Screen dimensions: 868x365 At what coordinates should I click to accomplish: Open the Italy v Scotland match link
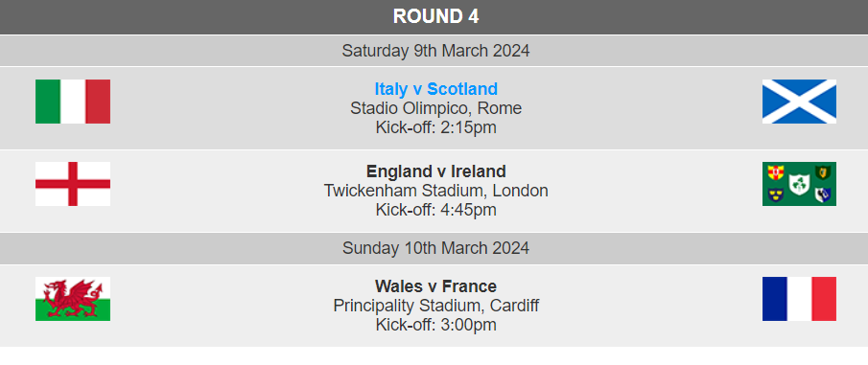pyautogui.click(x=435, y=89)
